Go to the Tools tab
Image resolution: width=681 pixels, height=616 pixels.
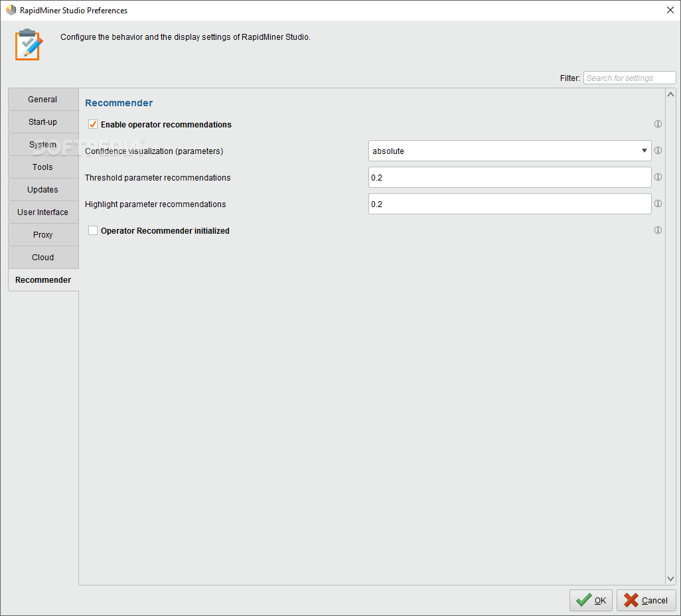pyautogui.click(x=43, y=167)
